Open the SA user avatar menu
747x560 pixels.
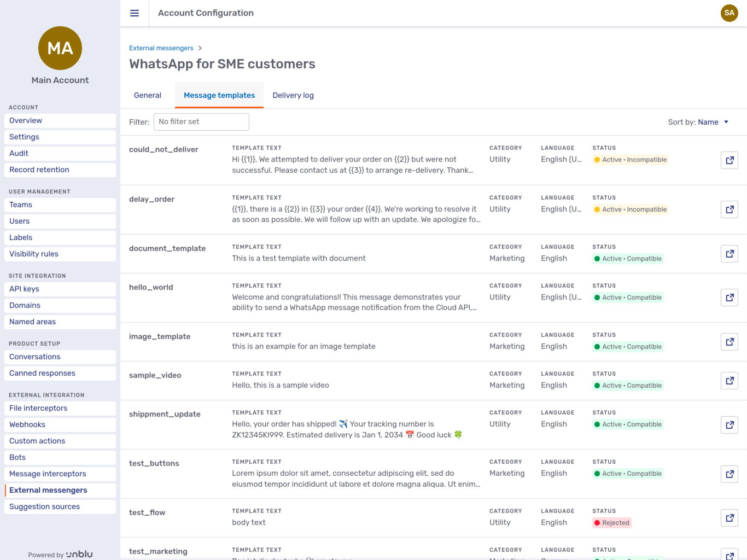point(729,13)
